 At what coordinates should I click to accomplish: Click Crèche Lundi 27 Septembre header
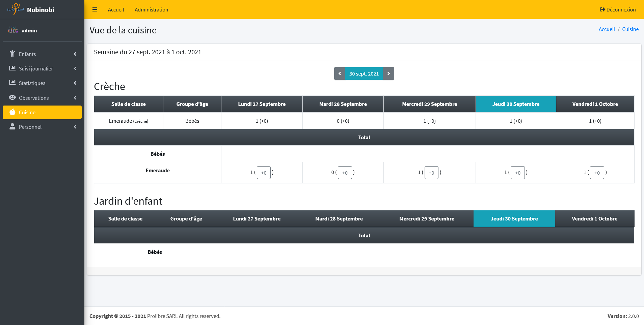(x=262, y=104)
